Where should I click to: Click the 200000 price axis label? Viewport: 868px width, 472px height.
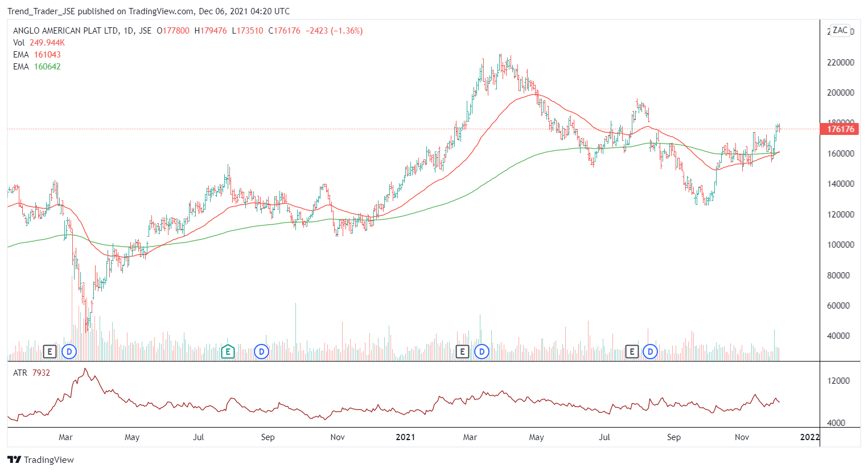click(x=840, y=93)
